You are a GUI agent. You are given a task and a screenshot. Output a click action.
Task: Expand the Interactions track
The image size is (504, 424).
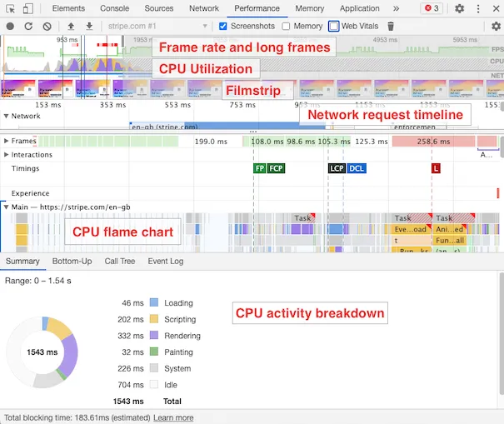coord(7,155)
